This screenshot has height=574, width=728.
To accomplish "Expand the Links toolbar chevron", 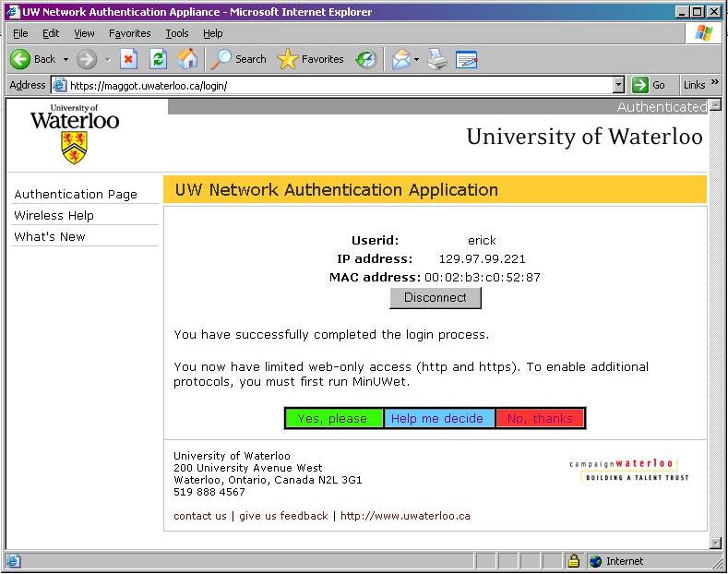I will (x=715, y=84).
